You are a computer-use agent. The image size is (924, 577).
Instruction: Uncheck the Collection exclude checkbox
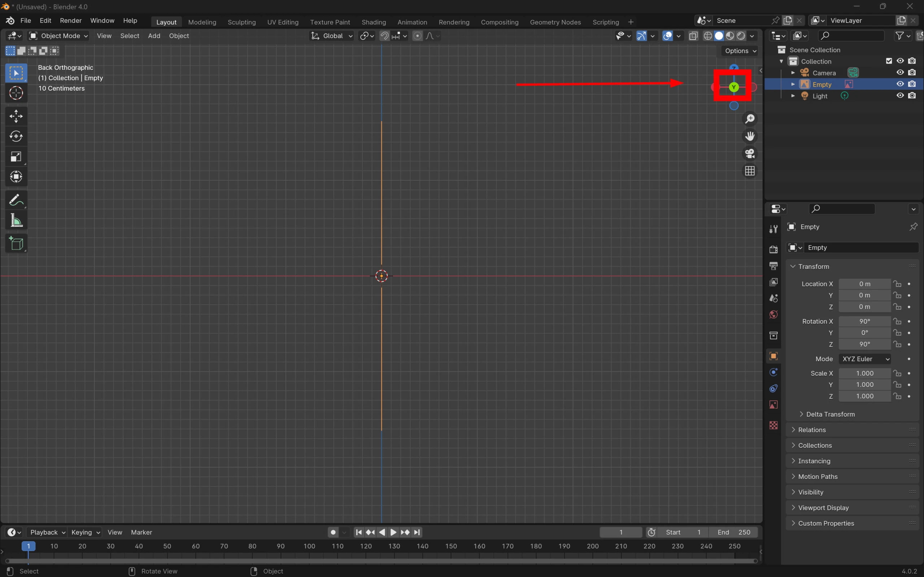point(889,61)
